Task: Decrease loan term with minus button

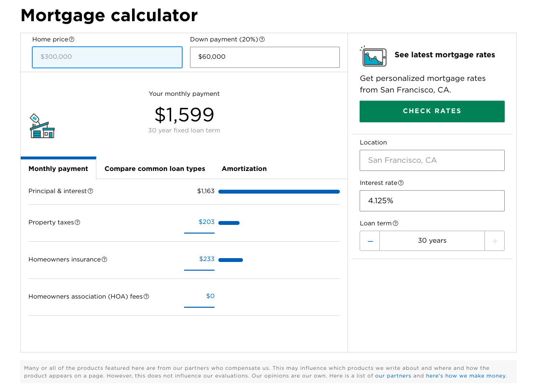Action: [x=370, y=241]
